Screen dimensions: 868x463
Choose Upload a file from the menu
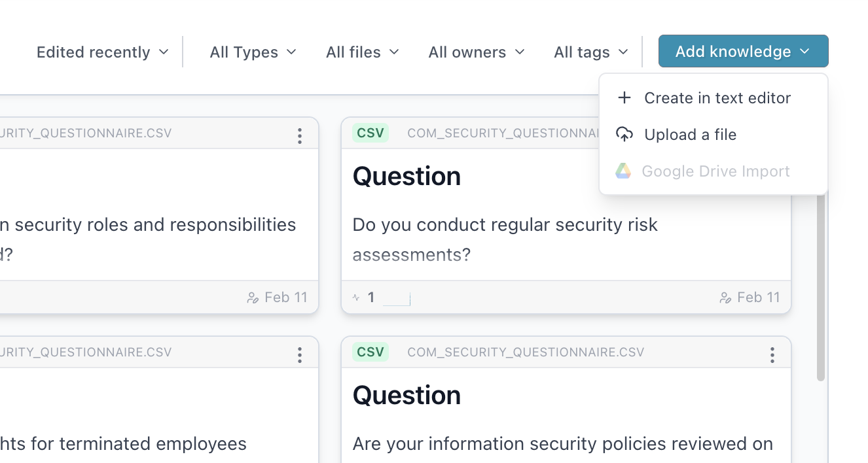[x=690, y=134]
